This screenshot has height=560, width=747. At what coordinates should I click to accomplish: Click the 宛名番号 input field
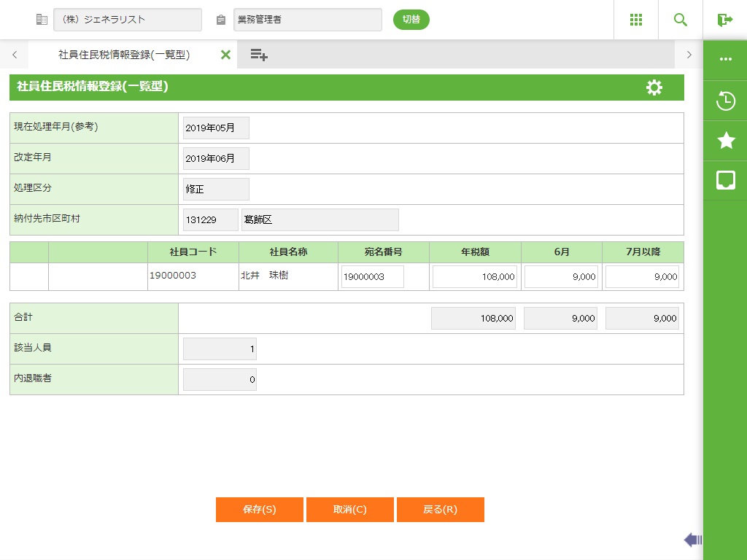[372, 277]
